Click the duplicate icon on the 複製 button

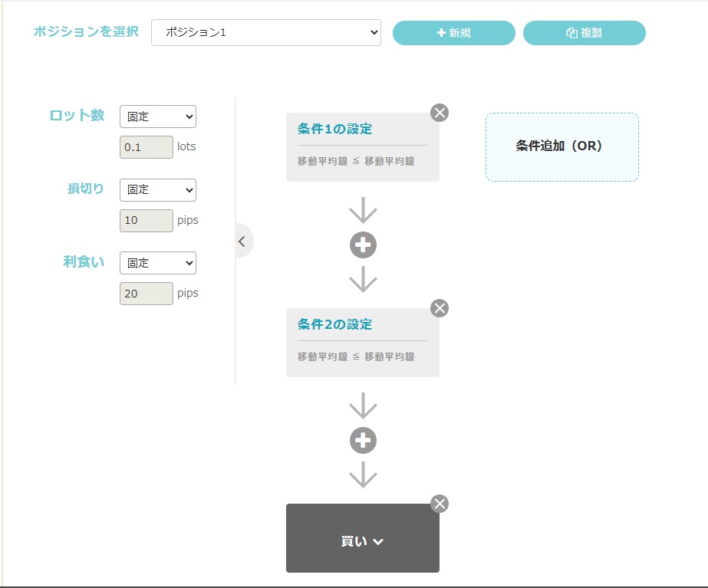click(571, 33)
